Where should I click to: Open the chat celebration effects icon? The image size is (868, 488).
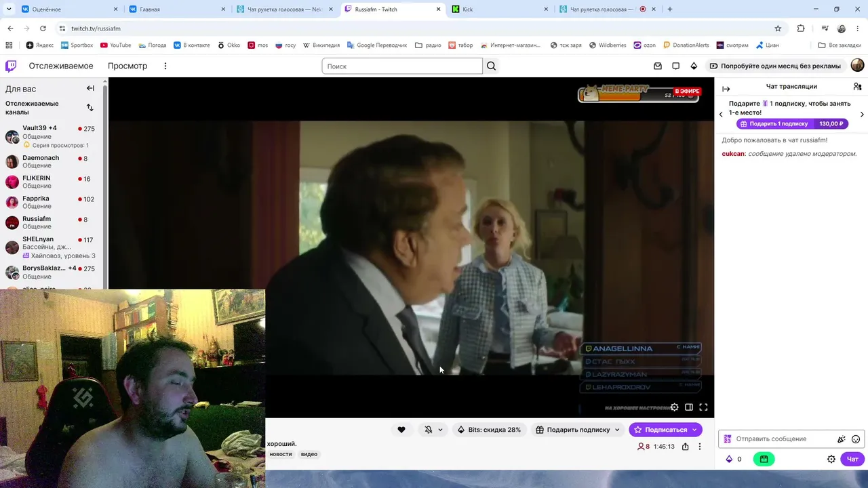(x=842, y=439)
